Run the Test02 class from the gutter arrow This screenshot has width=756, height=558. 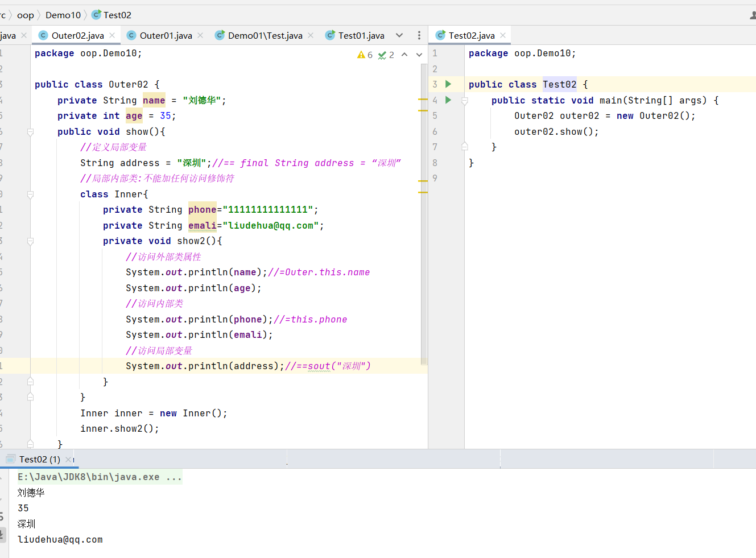[448, 84]
